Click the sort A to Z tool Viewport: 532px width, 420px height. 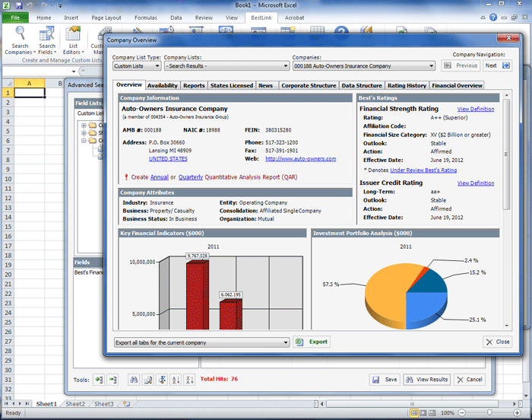coord(176,379)
